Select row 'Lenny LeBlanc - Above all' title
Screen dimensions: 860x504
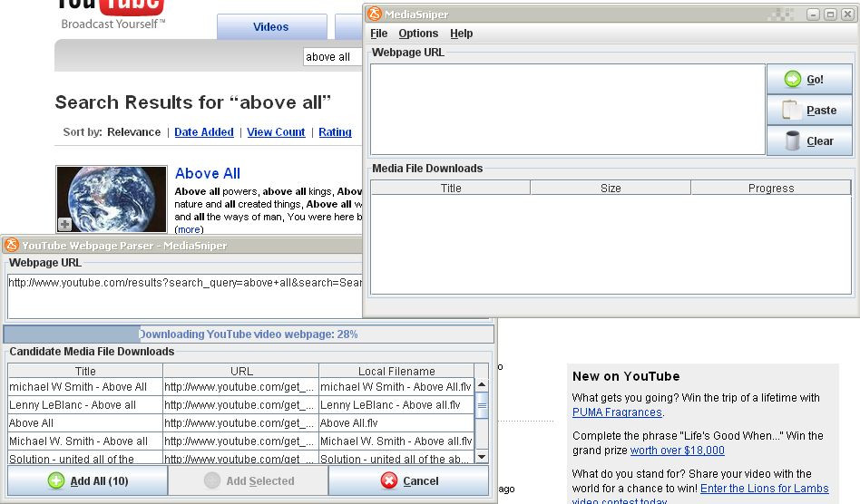85,405
